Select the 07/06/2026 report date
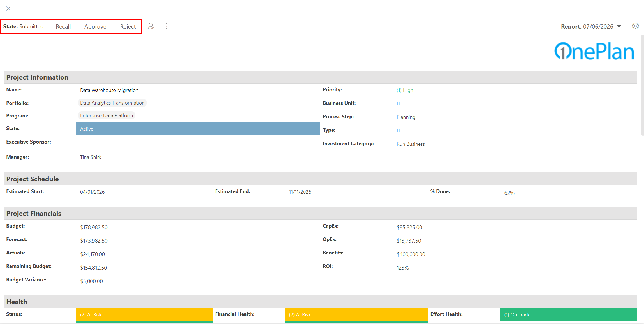Viewport: 644px width, 324px height. click(x=598, y=26)
